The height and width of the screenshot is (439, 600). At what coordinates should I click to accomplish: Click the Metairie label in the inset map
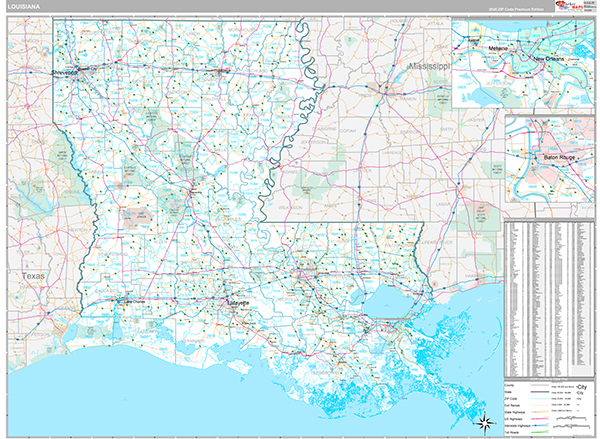pyautogui.click(x=498, y=49)
